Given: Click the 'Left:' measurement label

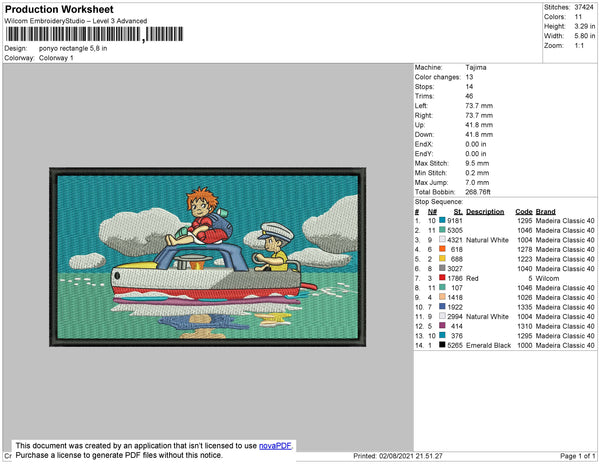Looking at the screenshot, I should pyautogui.click(x=421, y=106).
